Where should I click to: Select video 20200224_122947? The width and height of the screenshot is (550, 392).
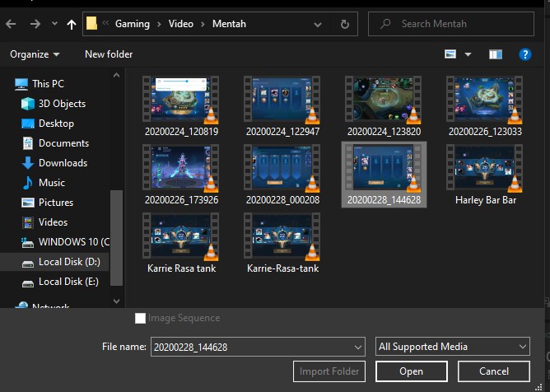(x=282, y=106)
